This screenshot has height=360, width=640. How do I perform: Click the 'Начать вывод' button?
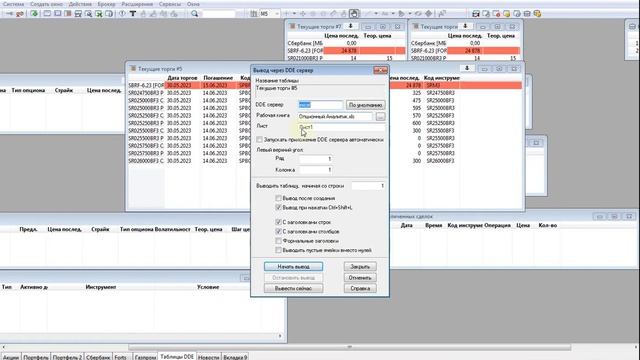pos(293,267)
